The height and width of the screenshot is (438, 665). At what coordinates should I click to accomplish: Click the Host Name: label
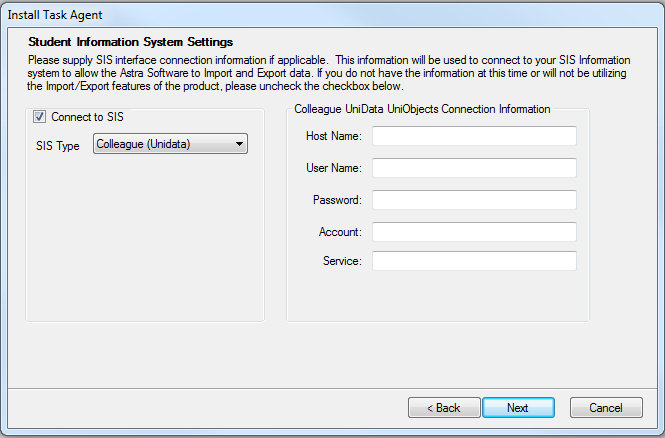coord(334,136)
